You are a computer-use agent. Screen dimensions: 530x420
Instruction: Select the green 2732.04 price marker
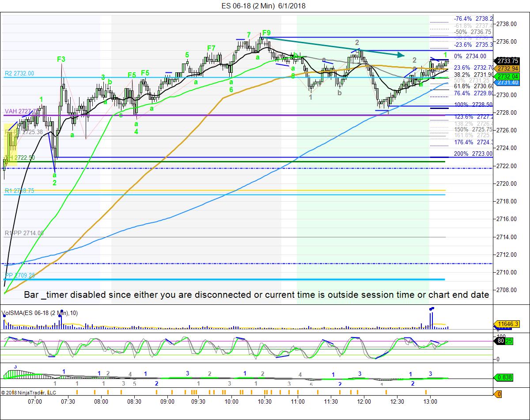507,76
